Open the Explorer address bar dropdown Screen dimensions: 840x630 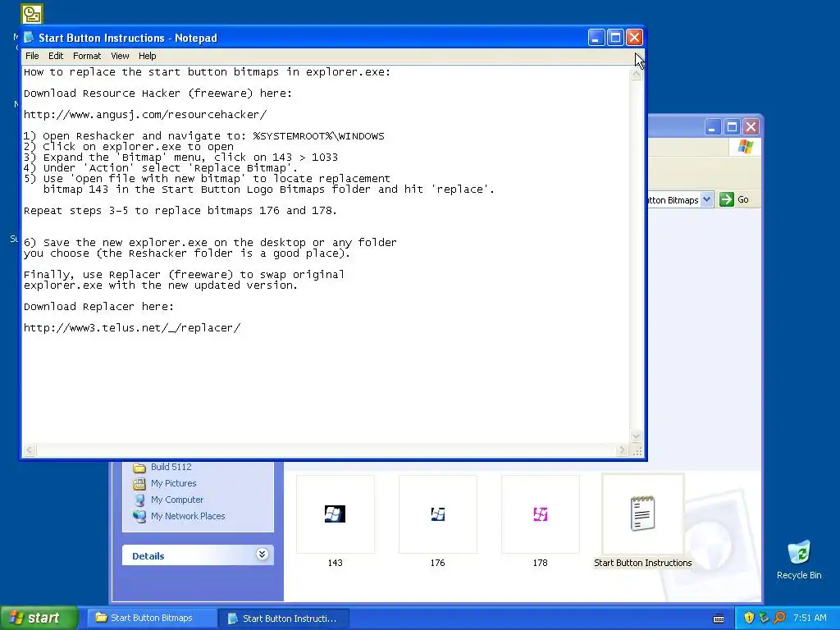(706, 200)
